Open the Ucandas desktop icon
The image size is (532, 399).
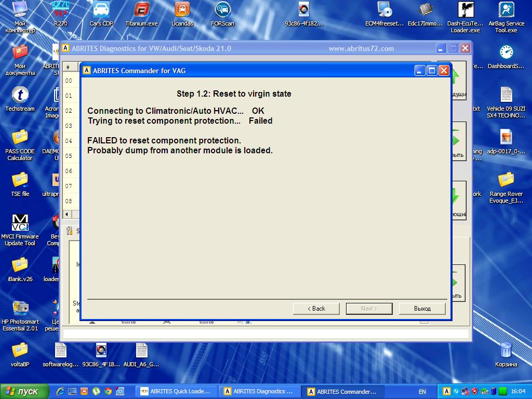click(x=182, y=14)
